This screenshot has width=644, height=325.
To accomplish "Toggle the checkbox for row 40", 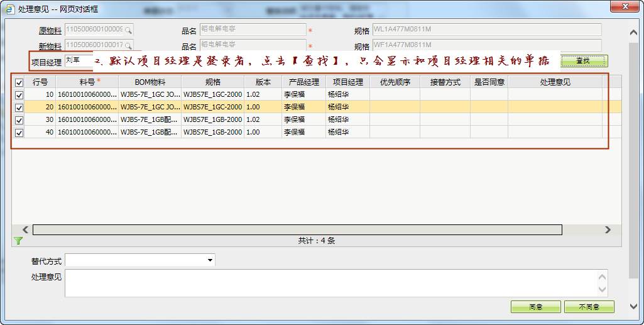I will pyautogui.click(x=19, y=133).
